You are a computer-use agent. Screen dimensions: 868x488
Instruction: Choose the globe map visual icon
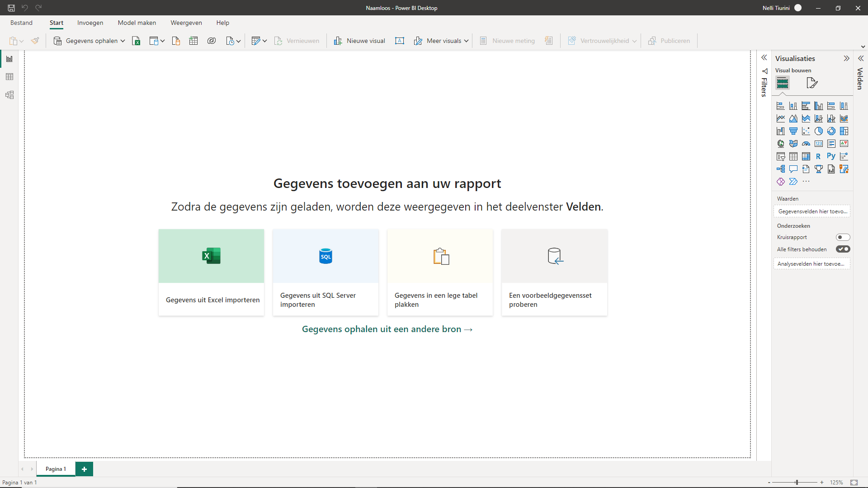point(781,144)
